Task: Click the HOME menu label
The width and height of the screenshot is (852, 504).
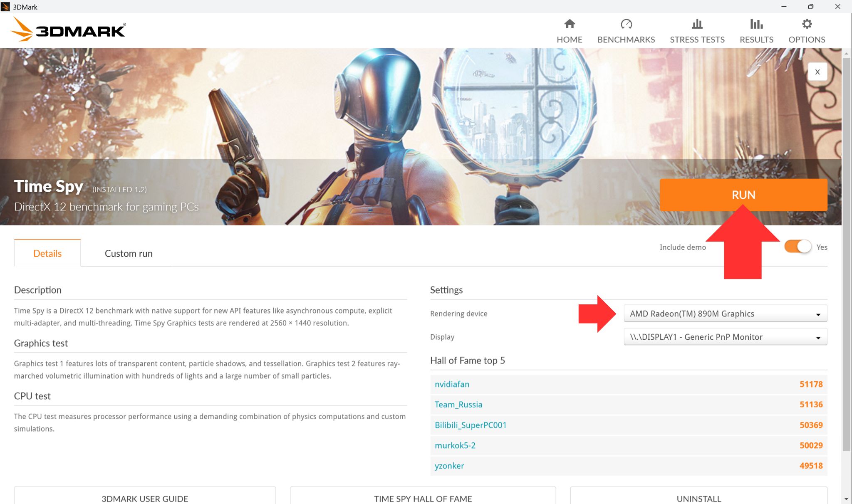Action: [x=570, y=40]
